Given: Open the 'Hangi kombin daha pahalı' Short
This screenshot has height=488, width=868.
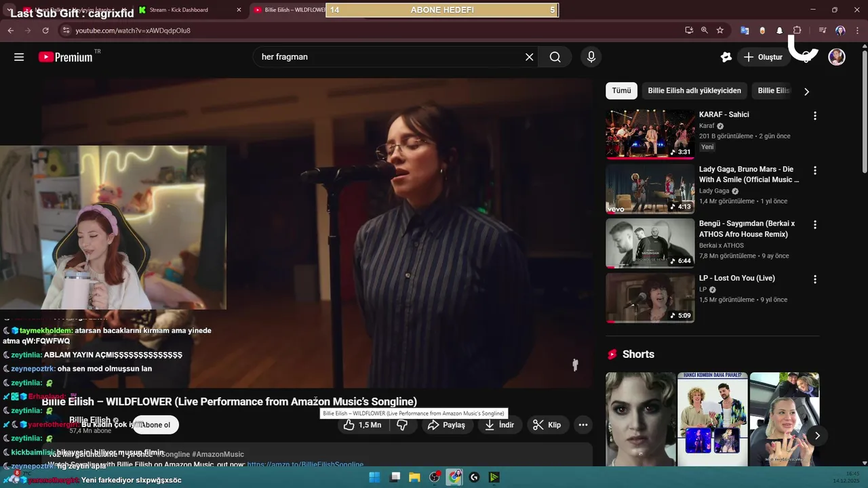Looking at the screenshot, I should (713, 419).
